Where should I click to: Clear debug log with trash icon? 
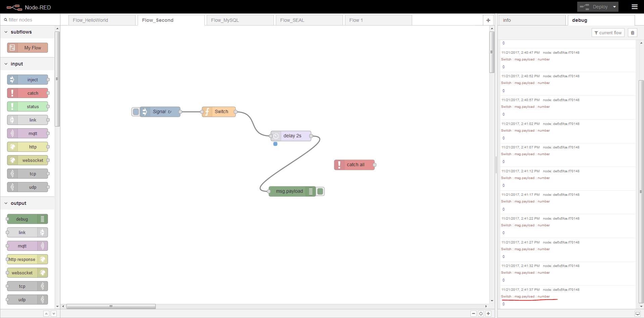click(x=632, y=33)
